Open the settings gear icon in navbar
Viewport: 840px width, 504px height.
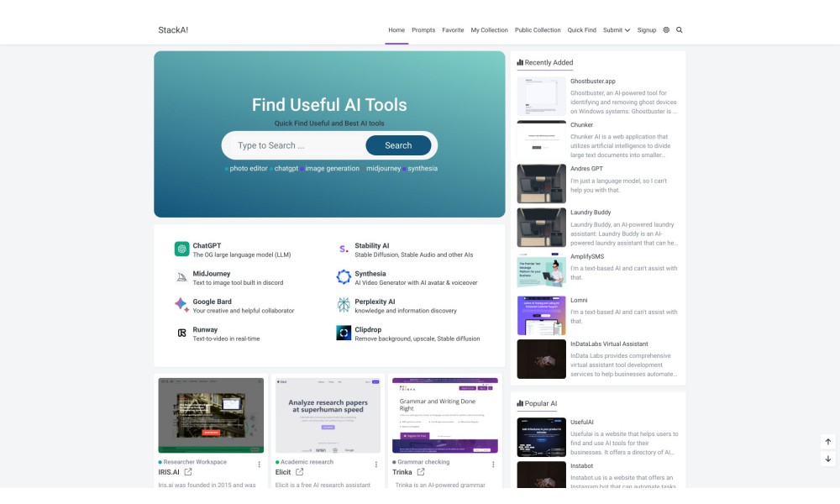tap(666, 30)
